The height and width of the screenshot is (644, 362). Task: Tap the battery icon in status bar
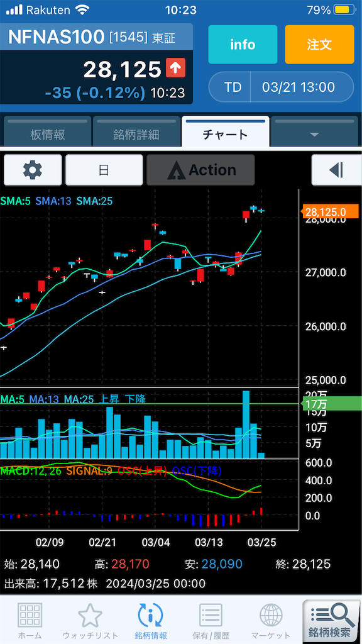[344, 10]
